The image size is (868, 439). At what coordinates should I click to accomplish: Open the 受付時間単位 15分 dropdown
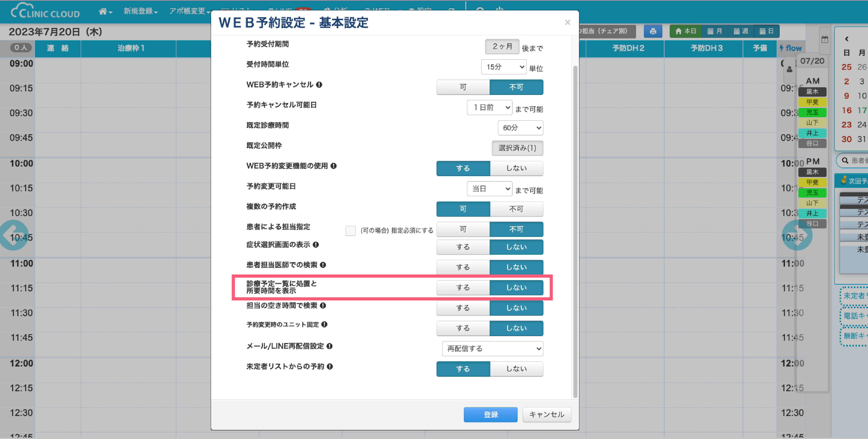click(503, 67)
